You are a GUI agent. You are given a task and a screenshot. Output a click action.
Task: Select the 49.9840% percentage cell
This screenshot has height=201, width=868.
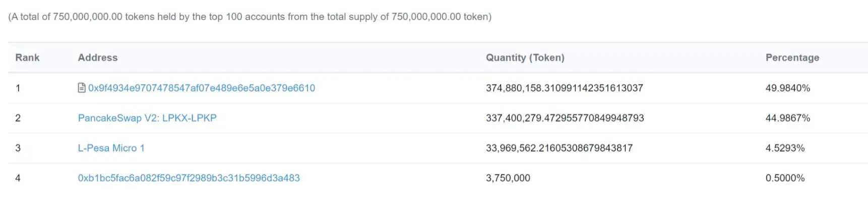click(788, 88)
